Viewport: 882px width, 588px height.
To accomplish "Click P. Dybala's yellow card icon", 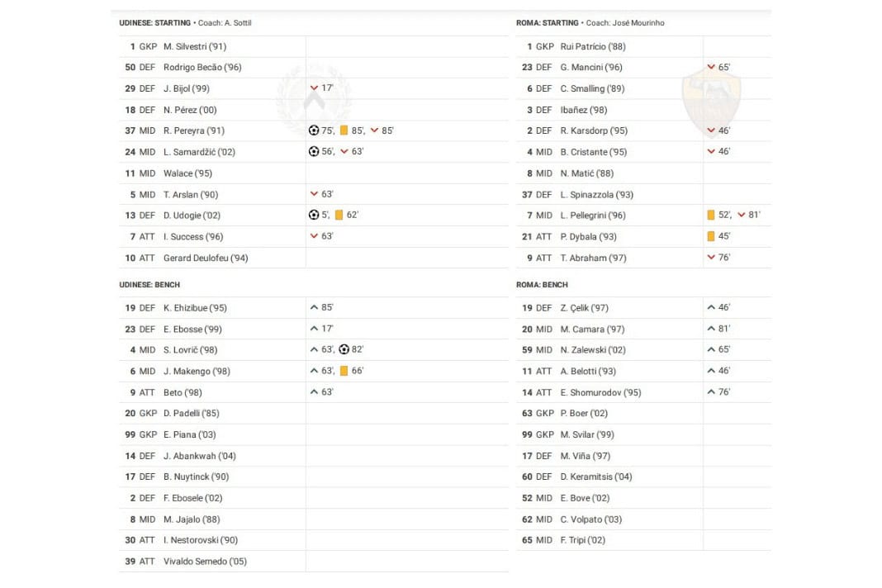I will pos(711,236).
